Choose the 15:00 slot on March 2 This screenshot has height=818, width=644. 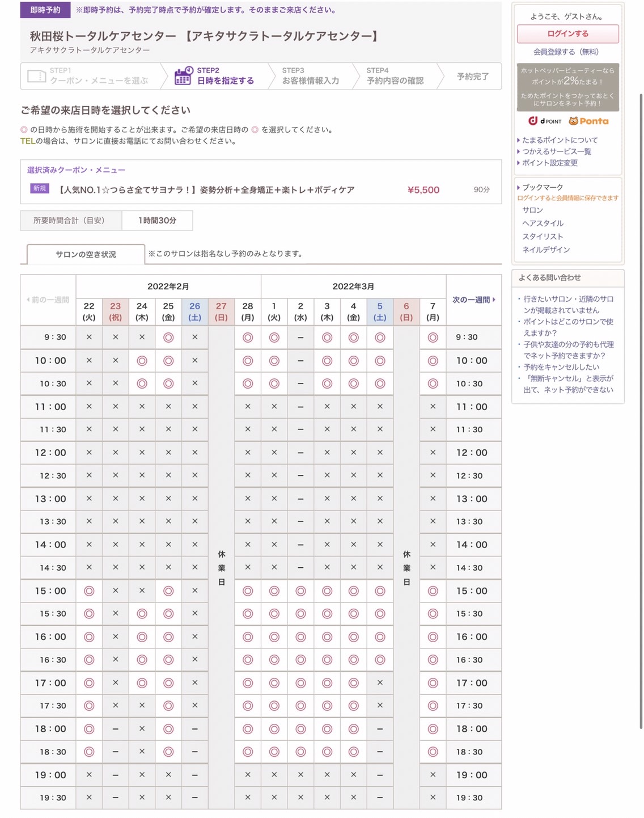[300, 591]
